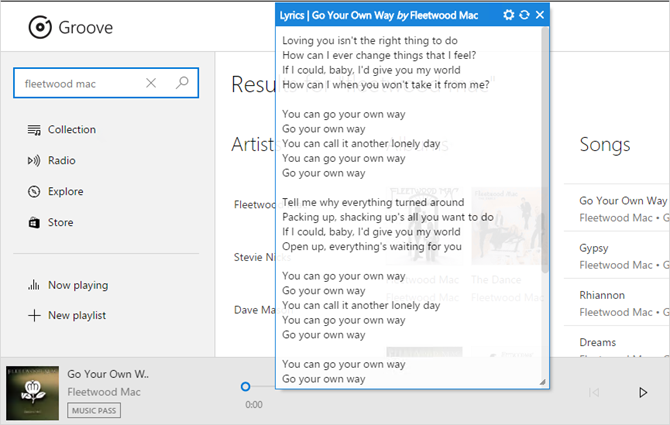Open the Store page
This screenshot has width=670, height=425.
60,223
